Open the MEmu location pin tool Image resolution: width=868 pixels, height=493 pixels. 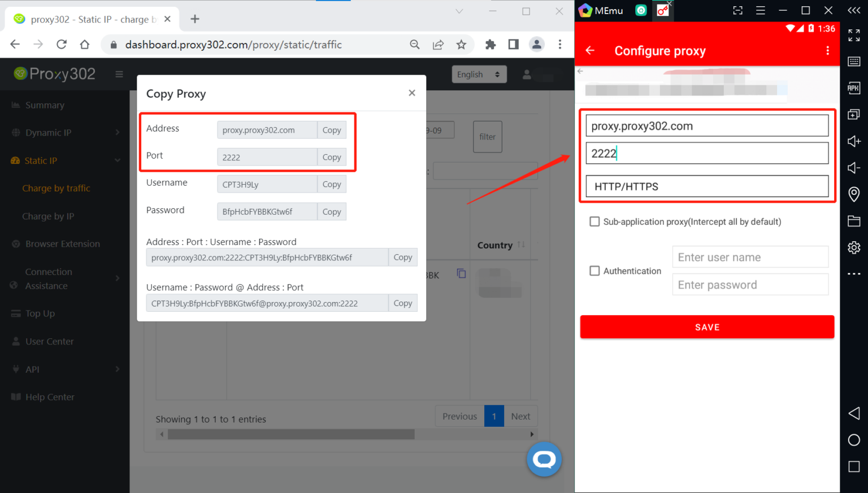coord(854,194)
